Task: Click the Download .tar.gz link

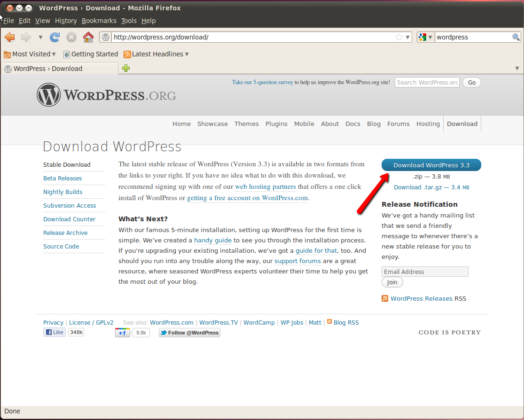Action: coord(431,187)
